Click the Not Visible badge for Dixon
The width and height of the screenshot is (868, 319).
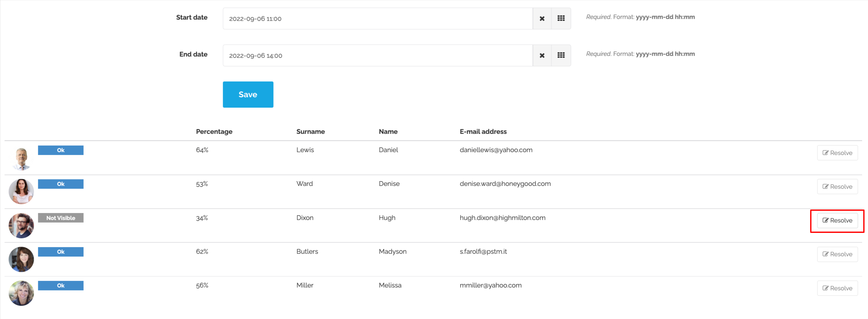(x=61, y=218)
